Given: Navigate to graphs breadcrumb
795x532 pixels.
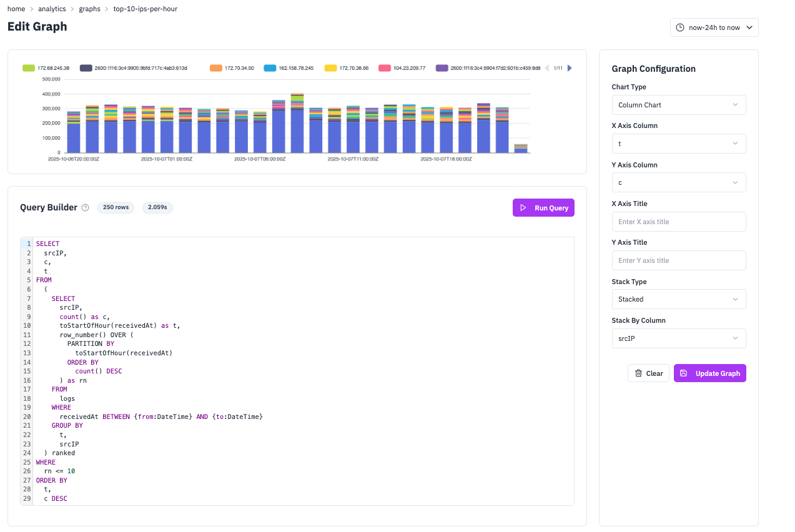Looking at the screenshot, I should 89,9.
